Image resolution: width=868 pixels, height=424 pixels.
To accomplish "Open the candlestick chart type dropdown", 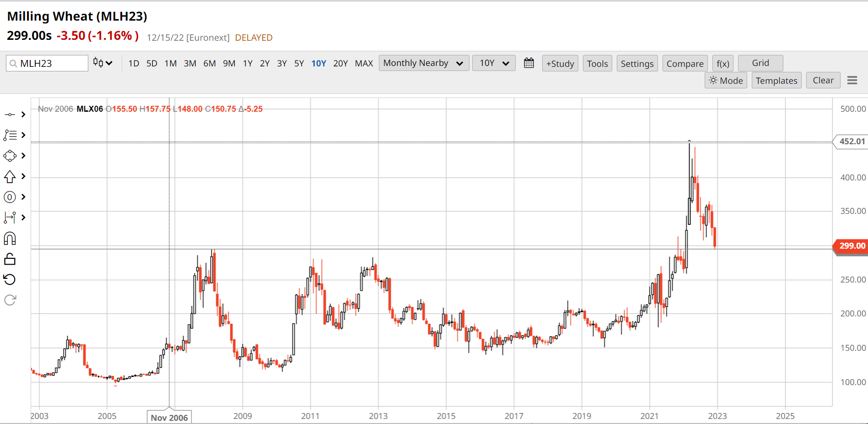I will [x=102, y=63].
